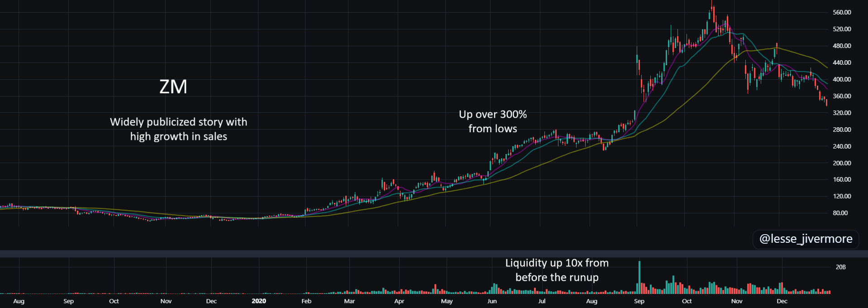The image size is (868, 308).
Task: Click the Feb label on time axis
Action: (306, 301)
